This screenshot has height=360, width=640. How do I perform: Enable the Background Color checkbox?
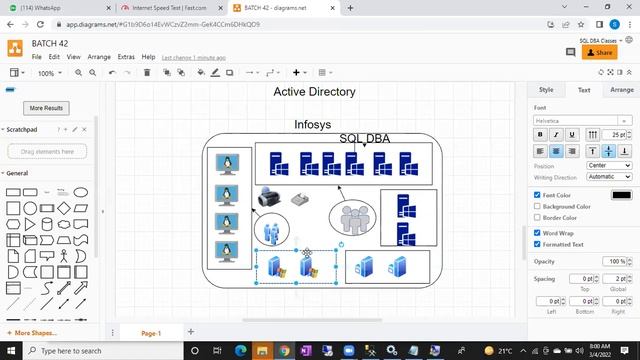(x=537, y=207)
